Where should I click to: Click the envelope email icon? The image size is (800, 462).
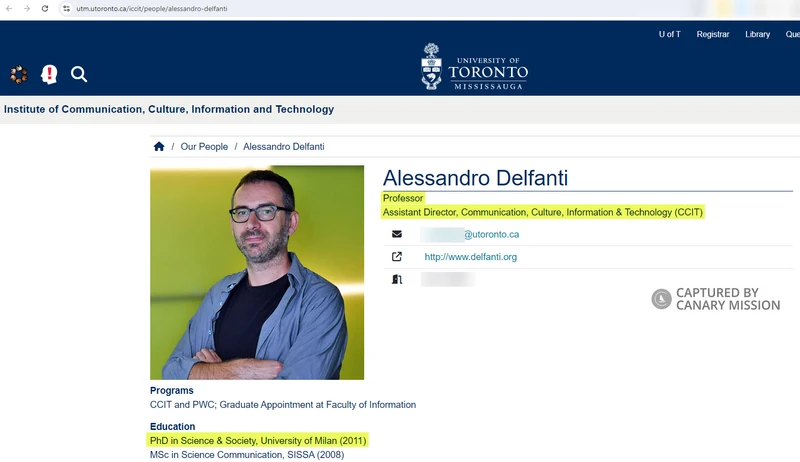tap(397, 234)
